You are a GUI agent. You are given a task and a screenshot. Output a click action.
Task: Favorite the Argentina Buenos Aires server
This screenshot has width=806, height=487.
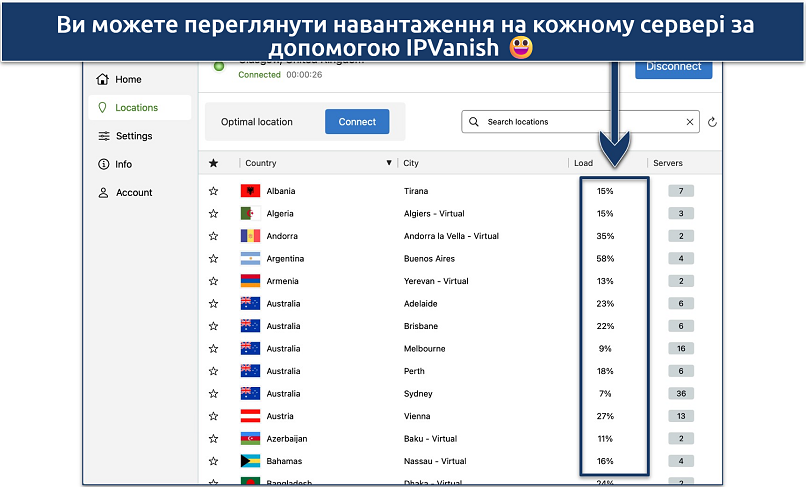click(x=213, y=259)
